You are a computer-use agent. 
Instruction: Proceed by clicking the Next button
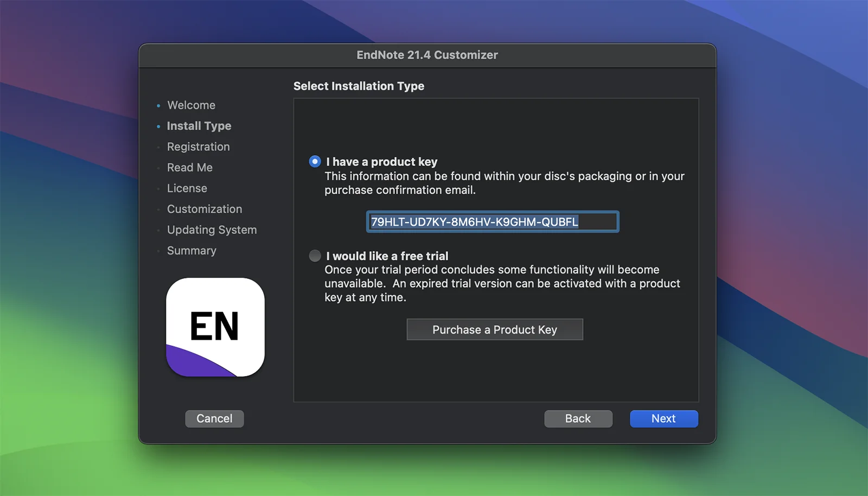pyautogui.click(x=663, y=418)
